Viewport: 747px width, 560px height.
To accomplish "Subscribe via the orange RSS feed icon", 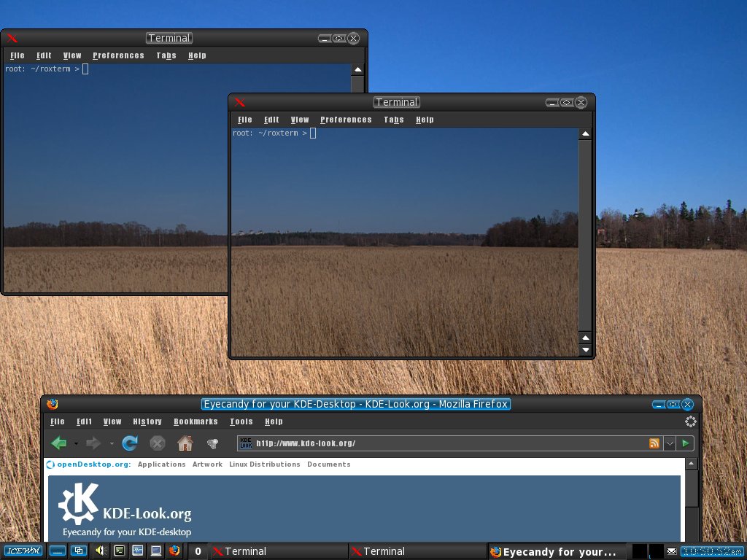I will (x=654, y=443).
